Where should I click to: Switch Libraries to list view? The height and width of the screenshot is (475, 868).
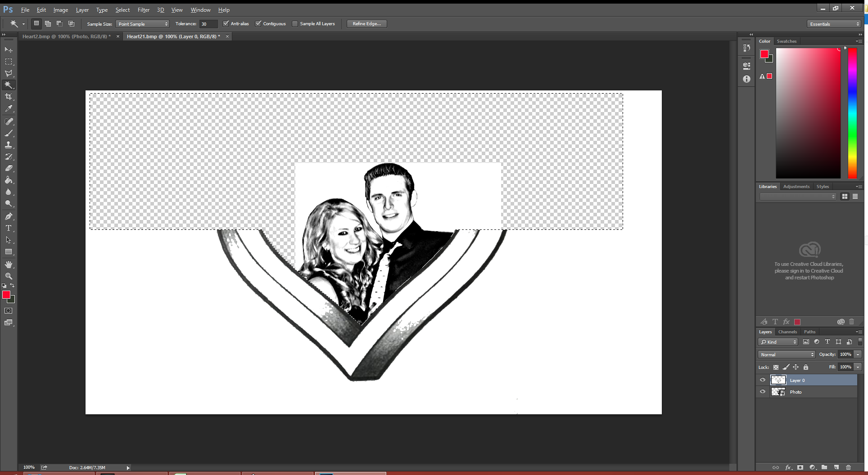[x=855, y=197]
